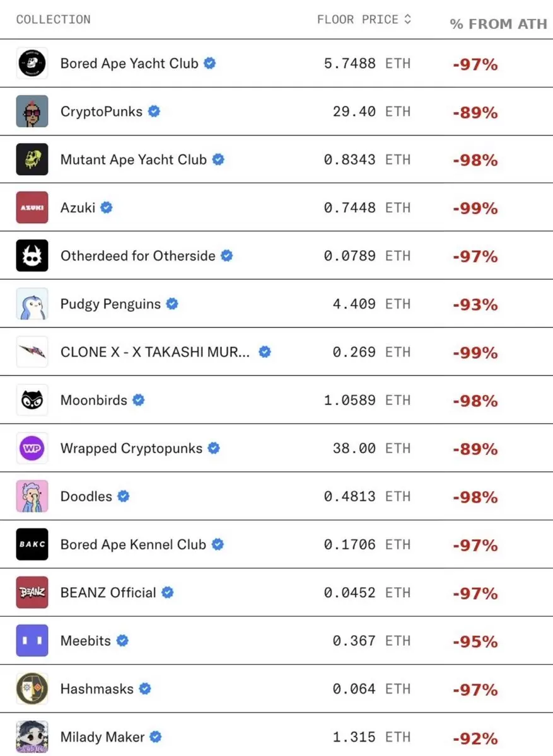This screenshot has width=553, height=756.
Task: Open the Bored Ape Yacht Club collection icon
Action: 32,63
